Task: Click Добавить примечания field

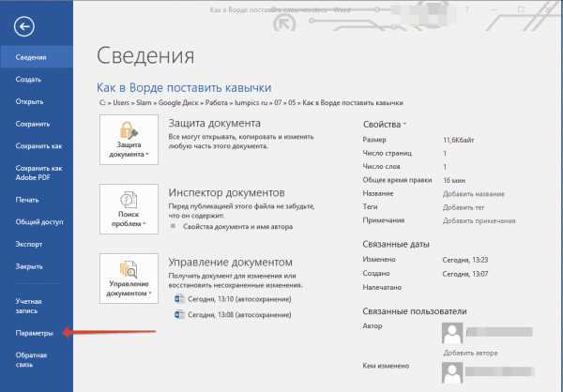Action: coord(479,220)
